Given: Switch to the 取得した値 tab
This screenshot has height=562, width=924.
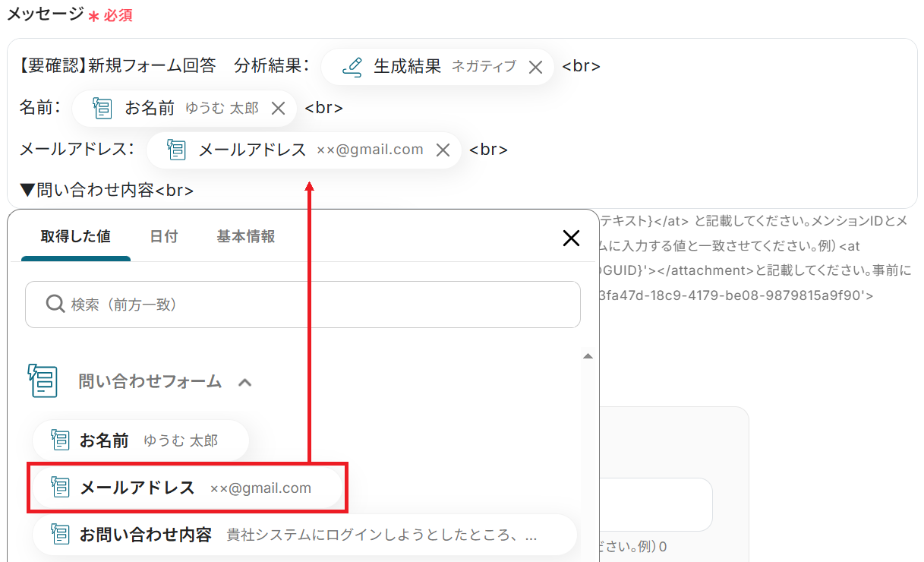Looking at the screenshot, I should (76, 236).
